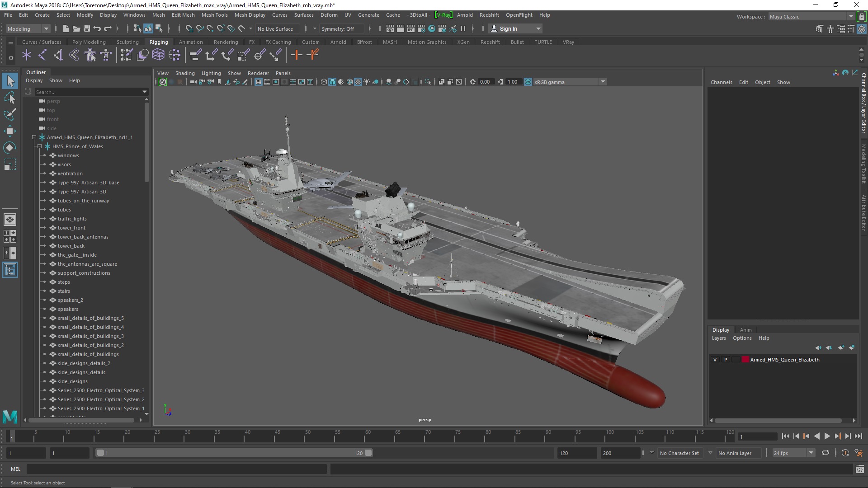This screenshot has width=868, height=488.
Task: Click the Quick Rig character shelf icon
Action: tap(90, 55)
